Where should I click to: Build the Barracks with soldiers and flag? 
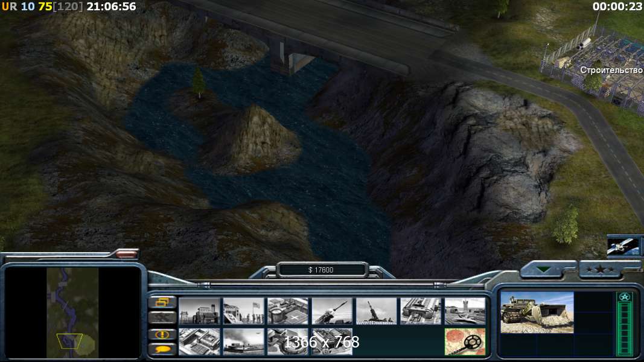pyautogui.click(x=244, y=311)
